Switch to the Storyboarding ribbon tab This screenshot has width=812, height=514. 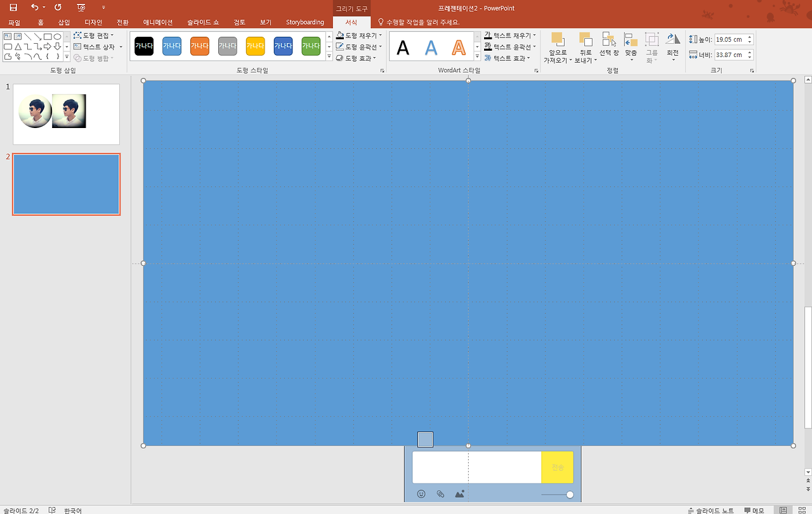[x=304, y=22]
